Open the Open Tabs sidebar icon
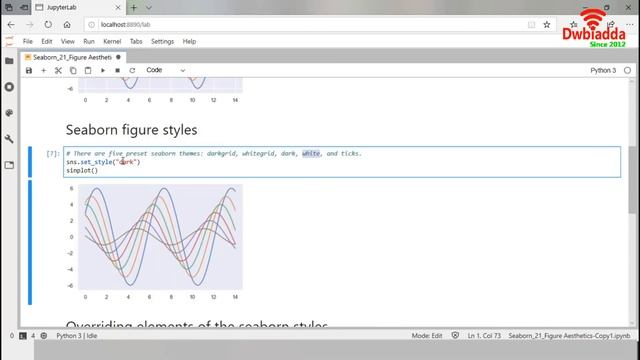Image resolution: width=640 pixels, height=360 pixels. tap(9, 165)
